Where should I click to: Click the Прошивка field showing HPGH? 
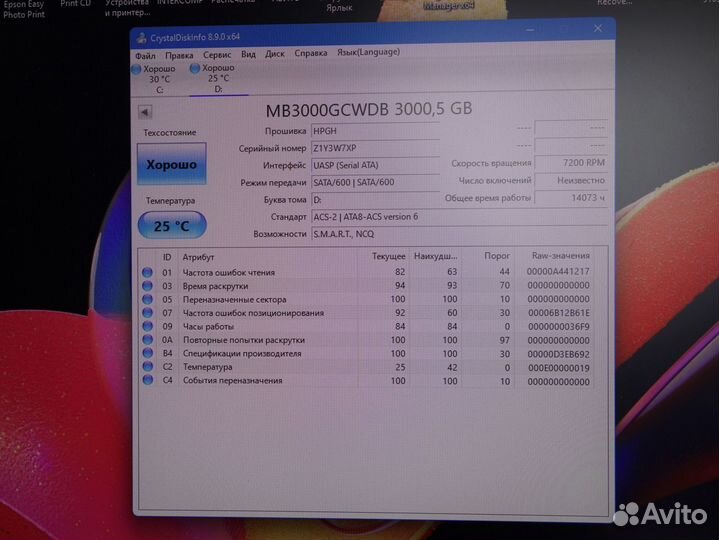(x=375, y=131)
